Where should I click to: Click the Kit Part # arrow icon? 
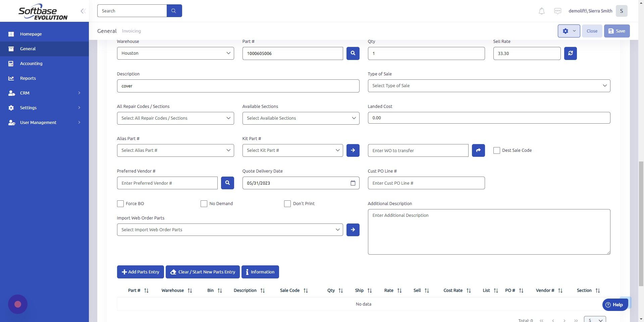point(353,150)
